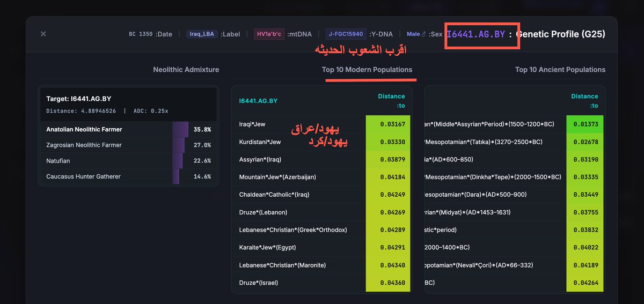Image resolution: width=644 pixels, height=304 pixels.
Task: Click the 0.04184 distance cell
Action: click(388, 177)
